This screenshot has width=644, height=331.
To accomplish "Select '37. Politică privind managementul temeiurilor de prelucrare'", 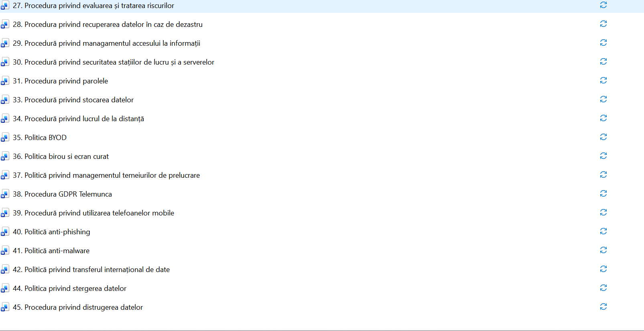I will coord(106,175).
